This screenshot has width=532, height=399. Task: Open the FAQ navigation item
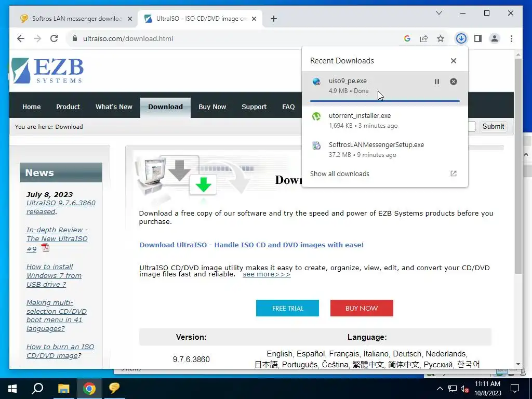[x=288, y=107]
